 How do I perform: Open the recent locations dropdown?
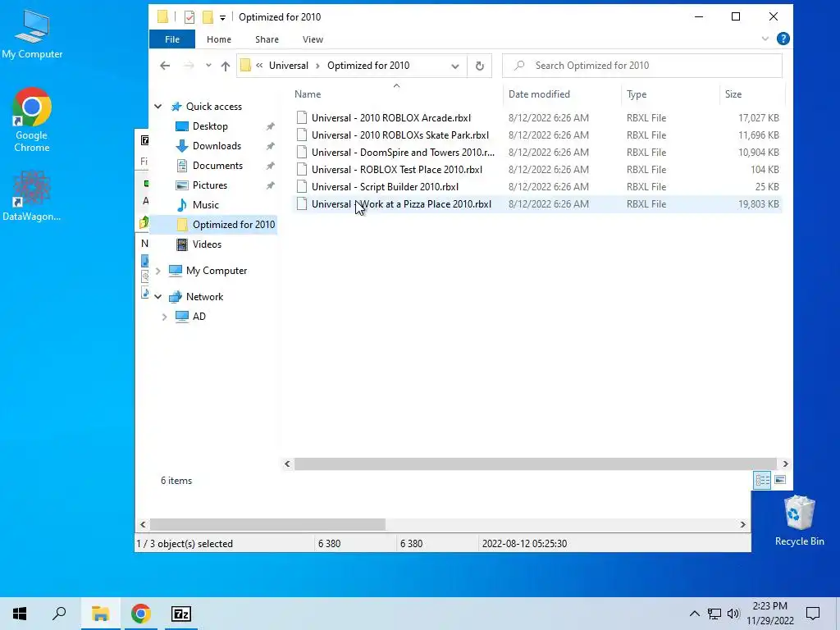point(208,66)
